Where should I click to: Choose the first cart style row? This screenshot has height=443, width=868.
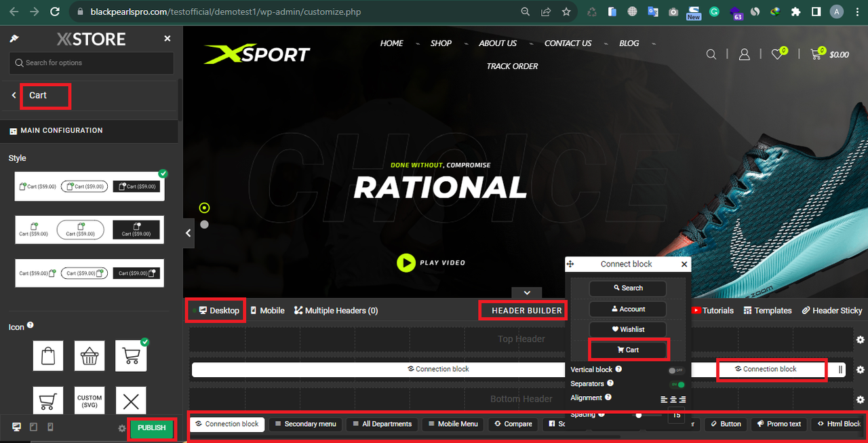(90, 186)
